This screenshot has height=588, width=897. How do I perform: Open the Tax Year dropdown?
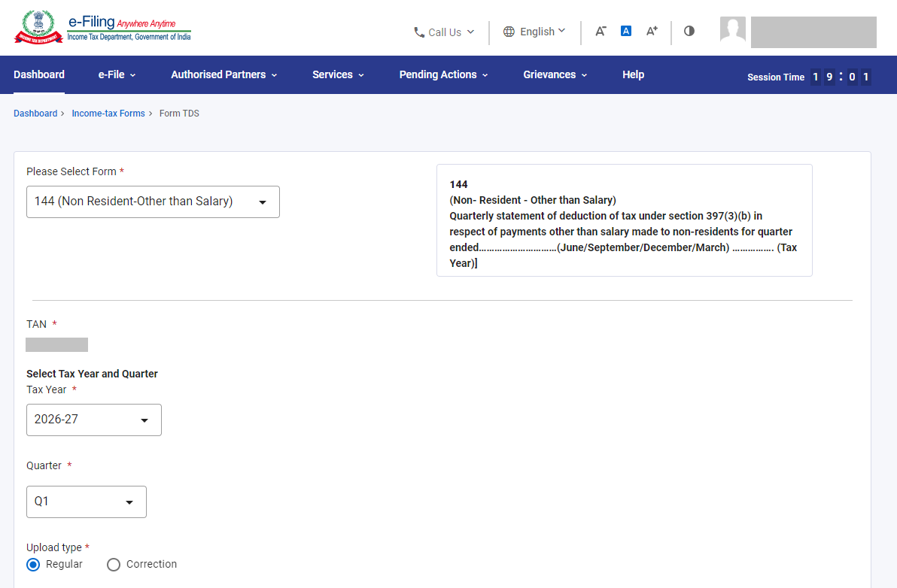pyautogui.click(x=94, y=420)
